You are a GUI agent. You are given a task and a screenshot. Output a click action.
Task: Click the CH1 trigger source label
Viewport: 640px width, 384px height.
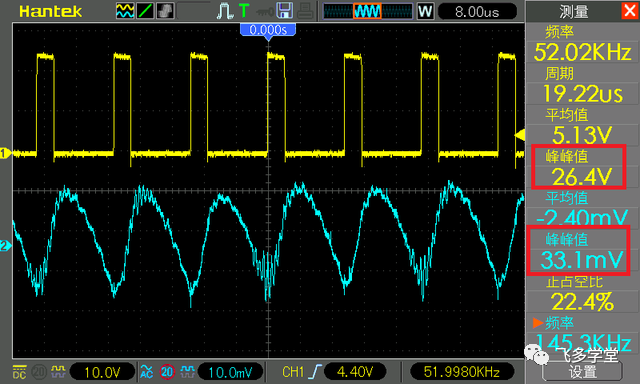[x=293, y=372]
